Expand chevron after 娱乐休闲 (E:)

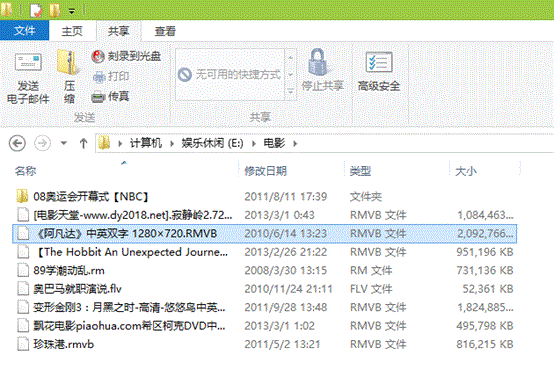coord(254,144)
